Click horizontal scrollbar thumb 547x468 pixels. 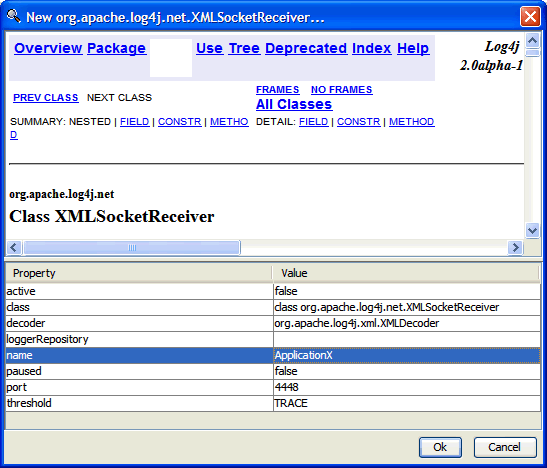tap(132, 248)
